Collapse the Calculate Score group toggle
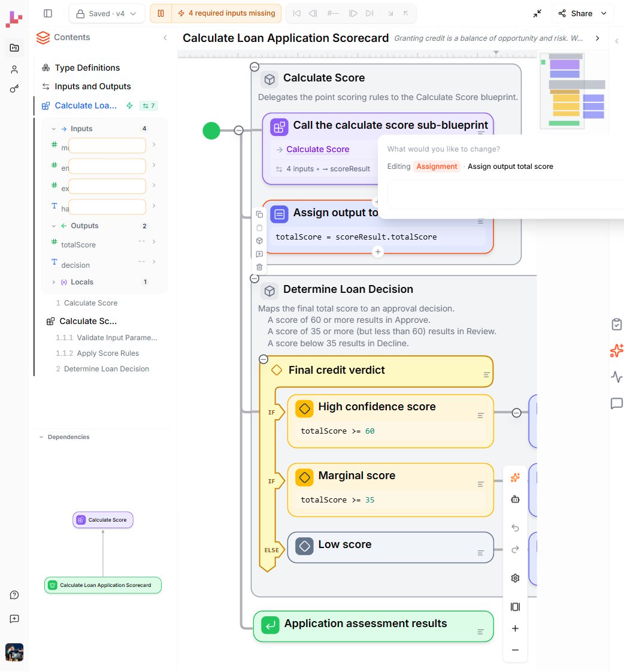The image size is (624, 672). pyautogui.click(x=255, y=67)
